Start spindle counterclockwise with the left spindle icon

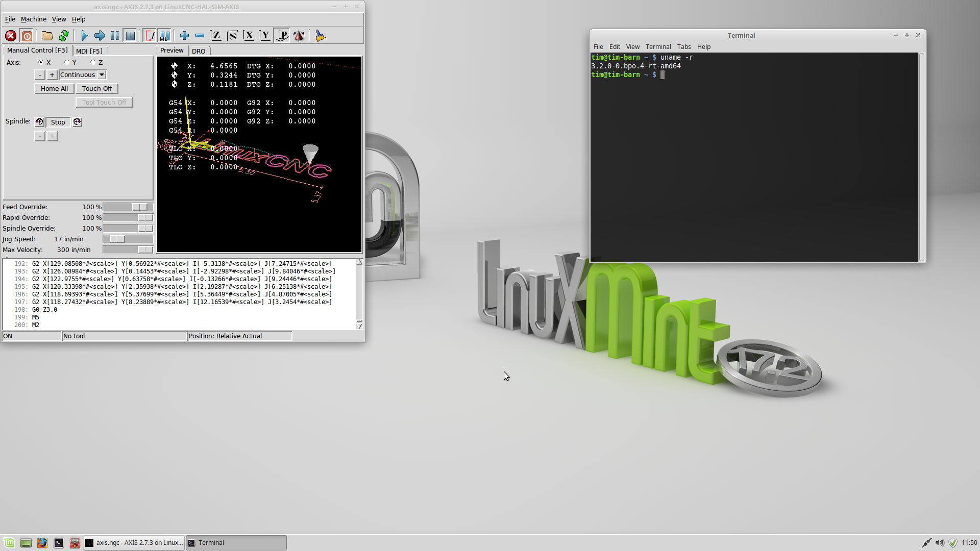coord(39,122)
